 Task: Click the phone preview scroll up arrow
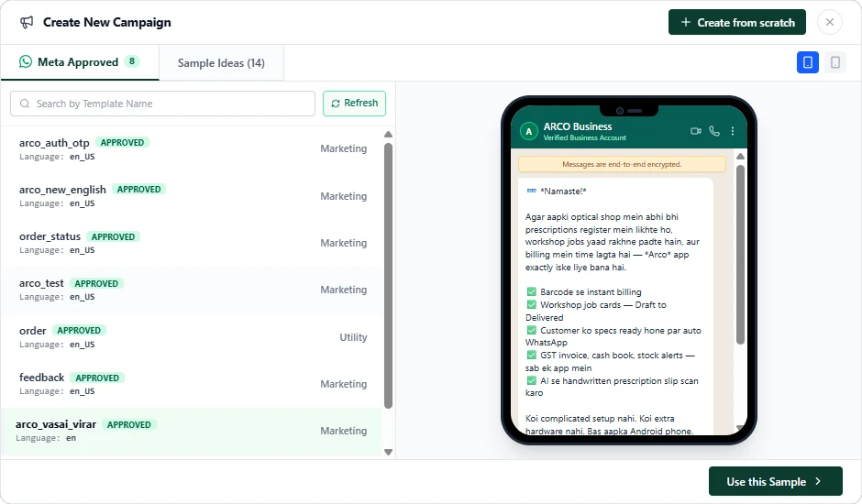(x=740, y=156)
